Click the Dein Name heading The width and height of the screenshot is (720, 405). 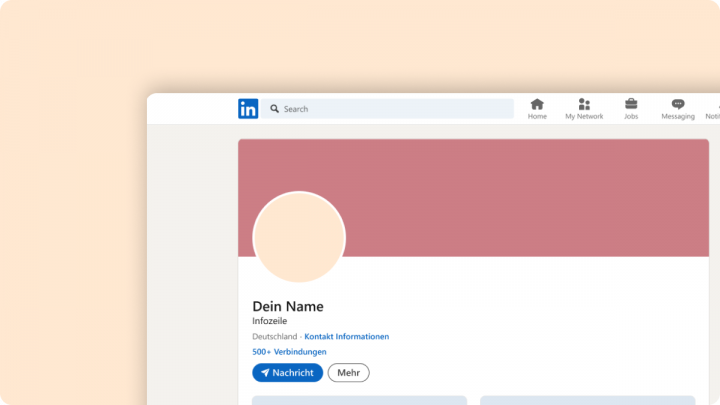click(288, 306)
